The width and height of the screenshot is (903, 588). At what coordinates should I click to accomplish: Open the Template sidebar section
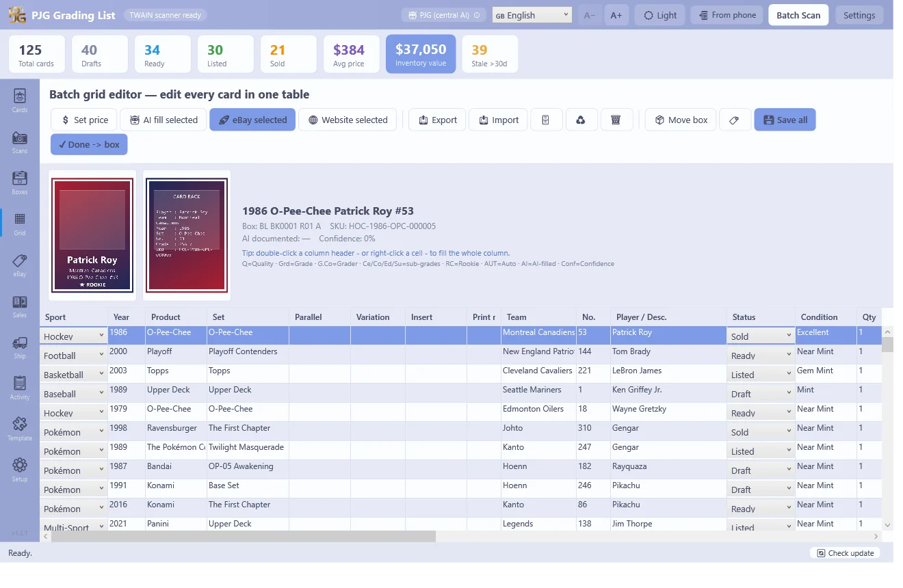click(x=20, y=428)
